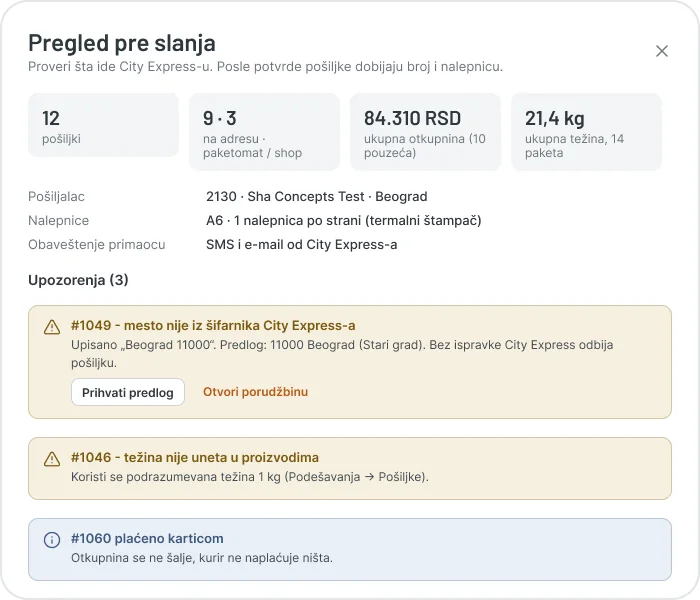
Task: Click SMS i e-mail od City Express-a value
Action: tap(301, 245)
